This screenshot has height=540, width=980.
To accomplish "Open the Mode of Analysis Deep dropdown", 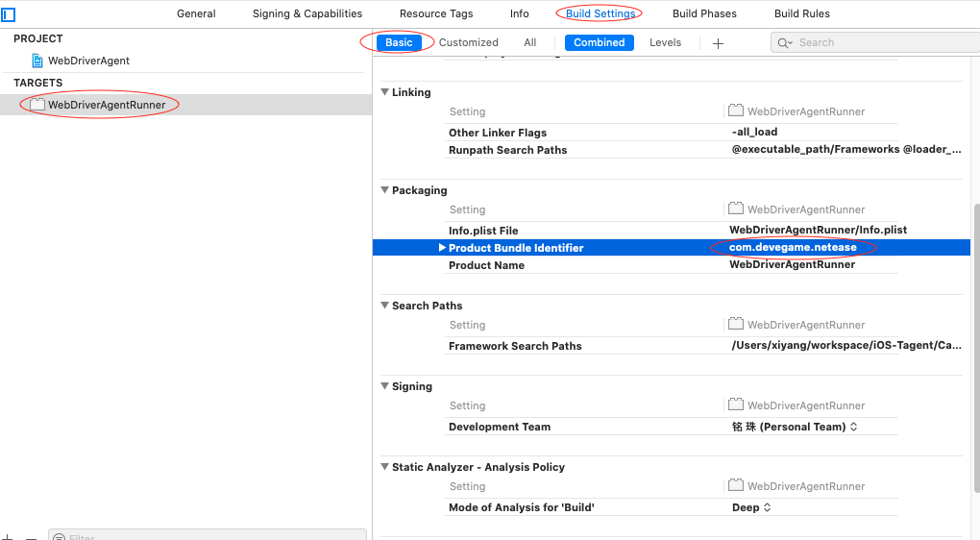I will click(751, 507).
